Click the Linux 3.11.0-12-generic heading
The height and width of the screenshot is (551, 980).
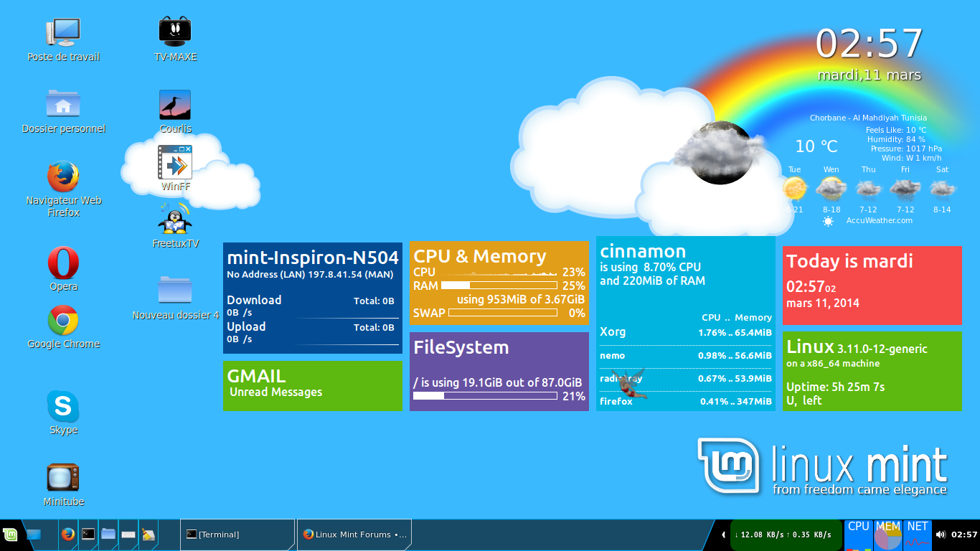[857, 348]
